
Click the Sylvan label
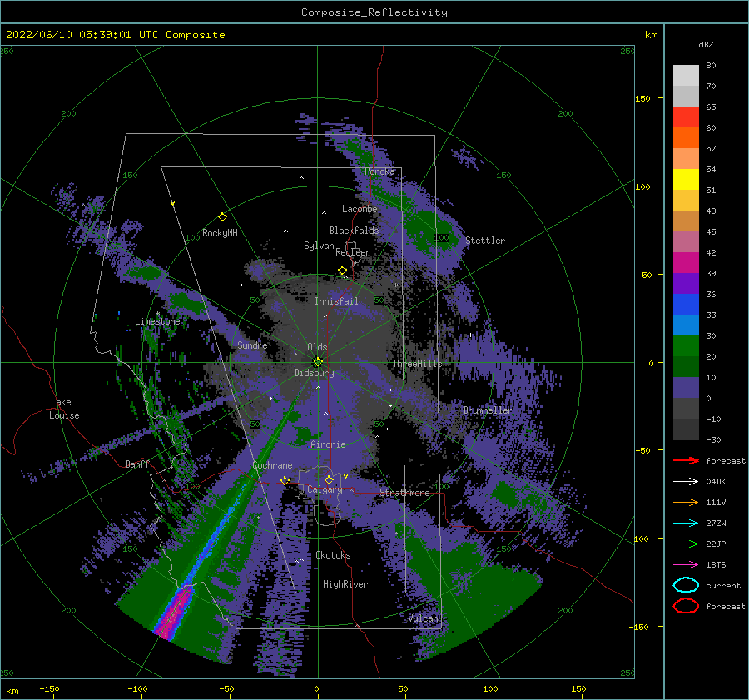[319, 246]
